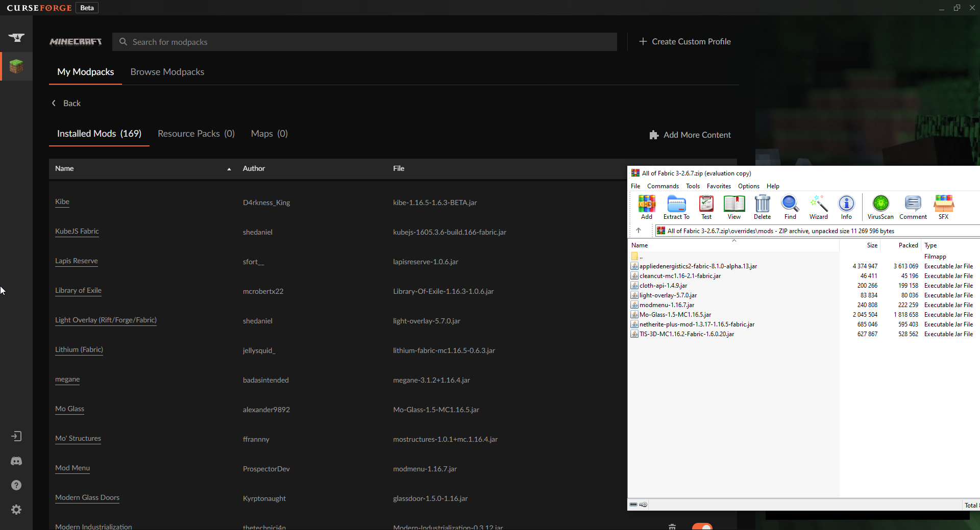This screenshot has width=980, height=530.
Task: Open Extract To in WinRAR toolbar
Action: [x=676, y=207]
